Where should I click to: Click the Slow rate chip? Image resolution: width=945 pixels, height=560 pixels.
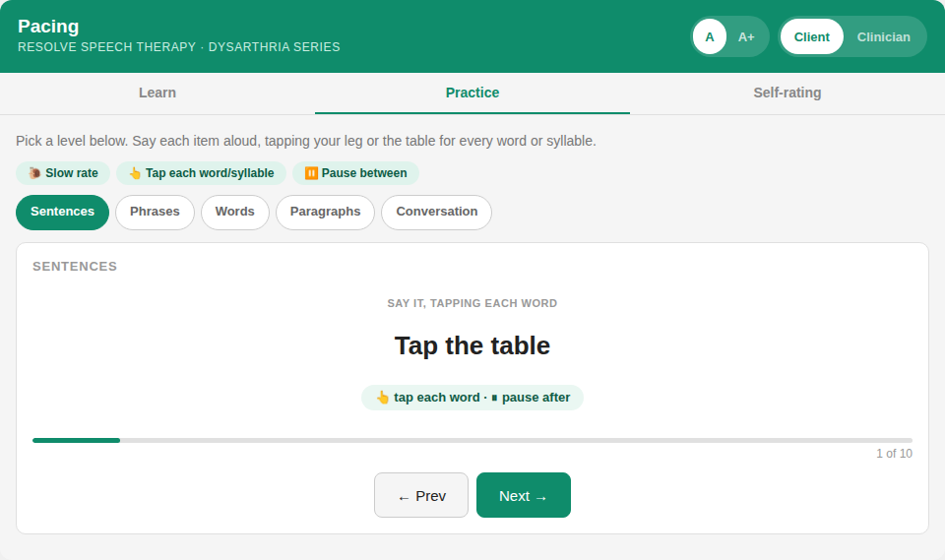[63, 173]
